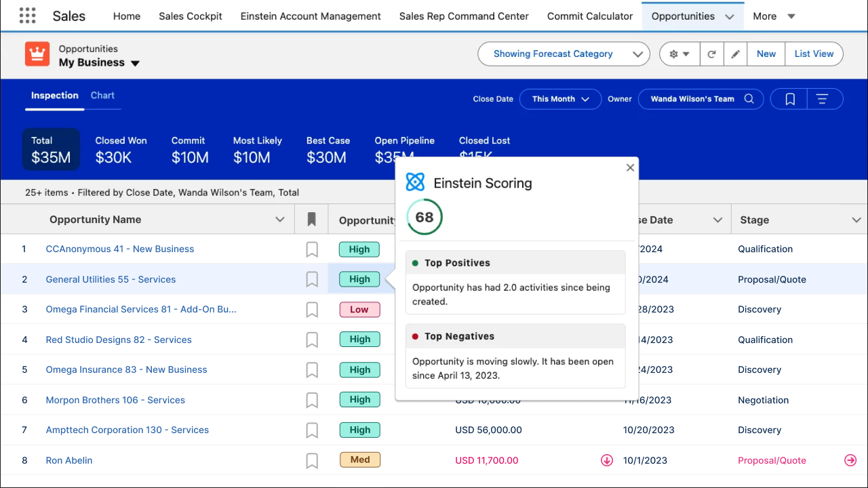Click the bookmark icon in blue header
This screenshot has height=488, width=868.
(790, 99)
